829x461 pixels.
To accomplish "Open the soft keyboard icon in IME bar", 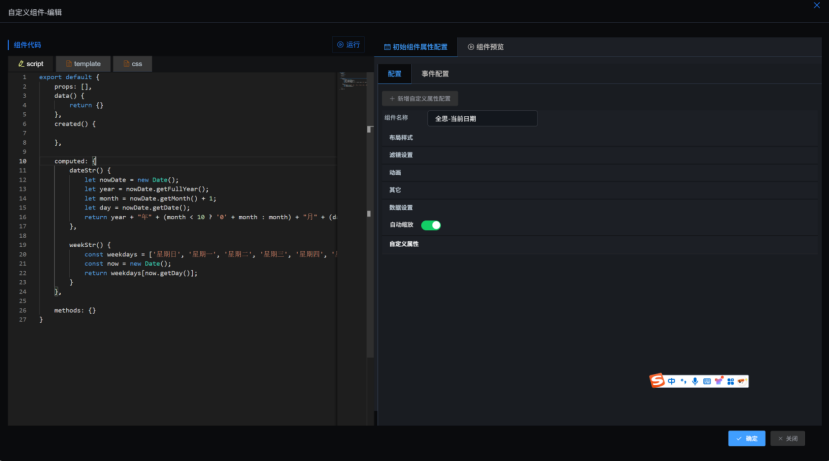I will [x=707, y=381].
